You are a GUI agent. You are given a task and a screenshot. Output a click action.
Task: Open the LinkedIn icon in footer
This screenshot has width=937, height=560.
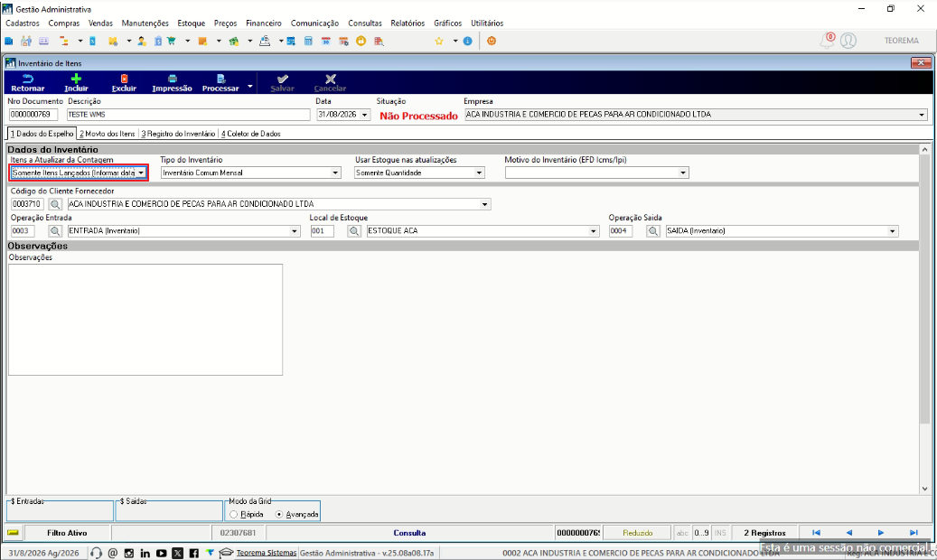click(x=145, y=554)
